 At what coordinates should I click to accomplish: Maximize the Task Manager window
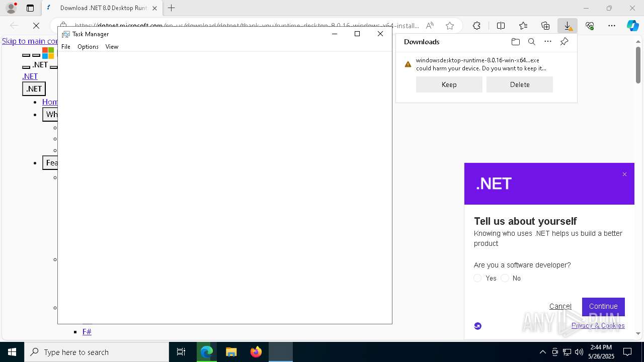pyautogui.click(x=357, y=34)
